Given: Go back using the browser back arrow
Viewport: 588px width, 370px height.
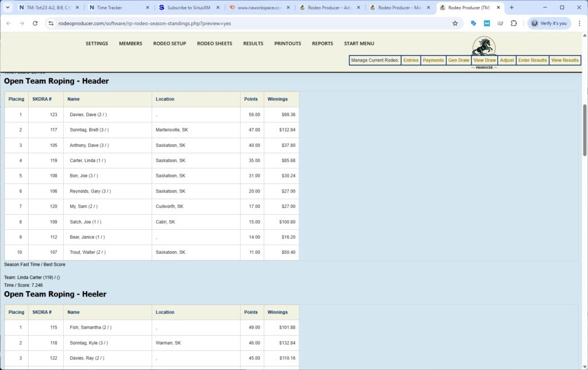Looking at the screenshot, I should click(8, 24).
